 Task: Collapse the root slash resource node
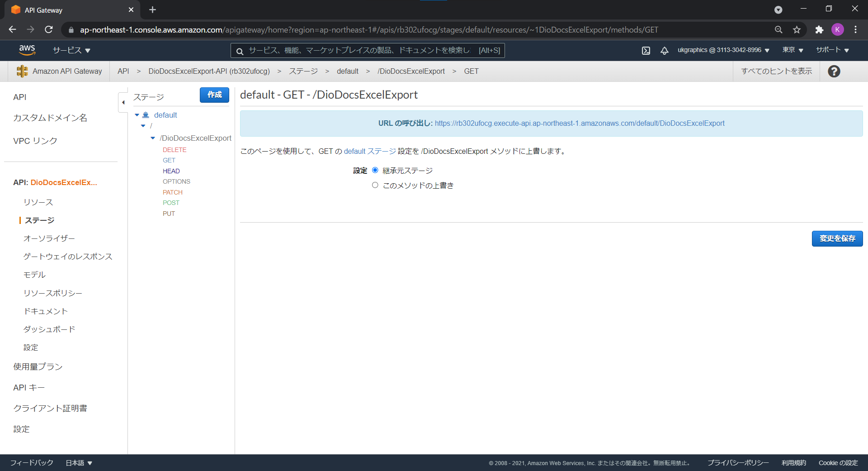click(143, 126)
